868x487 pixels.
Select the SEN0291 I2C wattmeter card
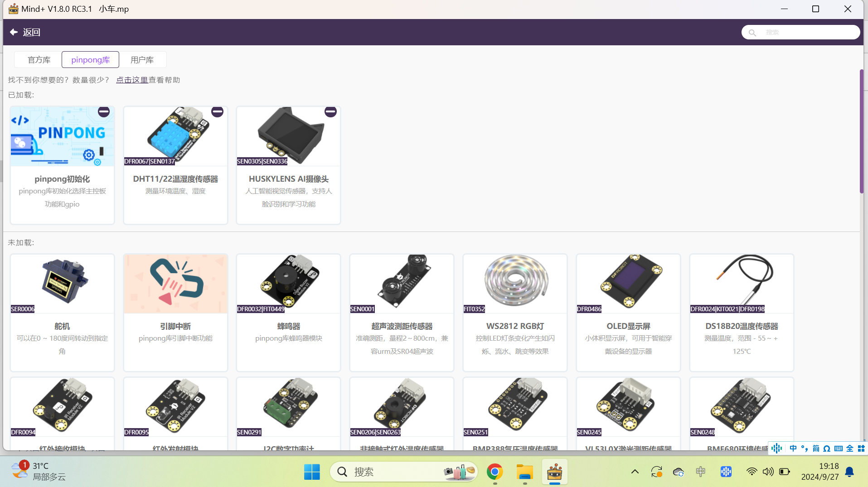[x=288, y=414]
